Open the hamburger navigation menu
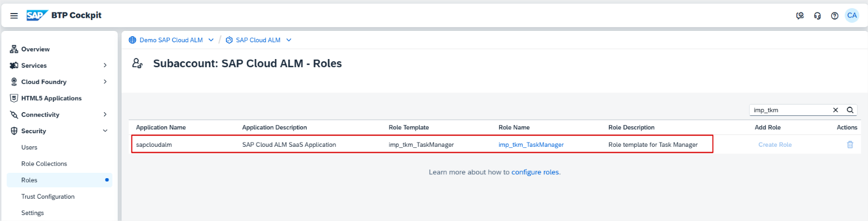This screenshot has width=868, height=221. pyautogui.click(x=14, y=16)
